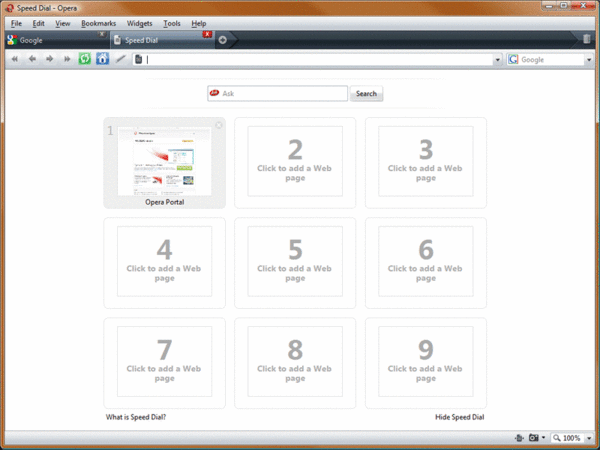Add a Web page to slot 8
The width and height of the screenshot is (600, 450).
(x=295, y=362)
